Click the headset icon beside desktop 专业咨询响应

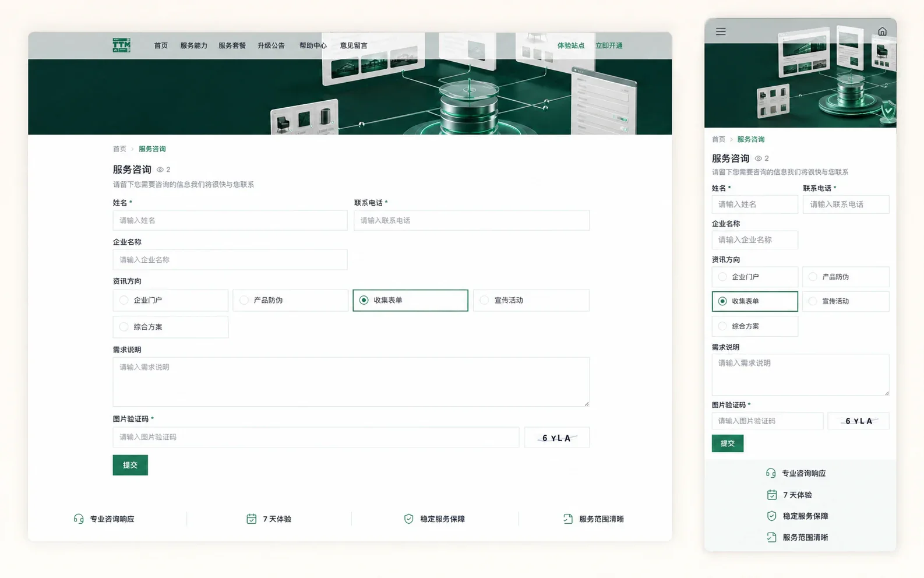pyautogui.click(x=79, y=519)
